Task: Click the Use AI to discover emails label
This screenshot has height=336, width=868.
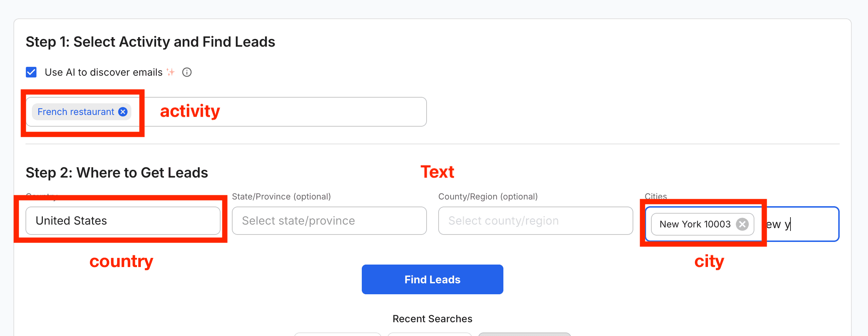Action: [103, 72]
